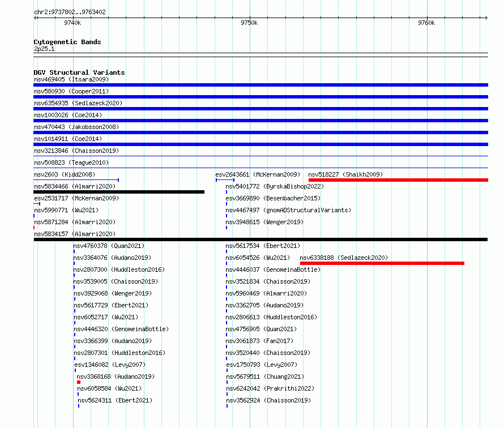Click the nsv4756905 (Quan2021) label
Image resolution: width=504 pixels, height=428 pixels.
click(x=261, y=329)
